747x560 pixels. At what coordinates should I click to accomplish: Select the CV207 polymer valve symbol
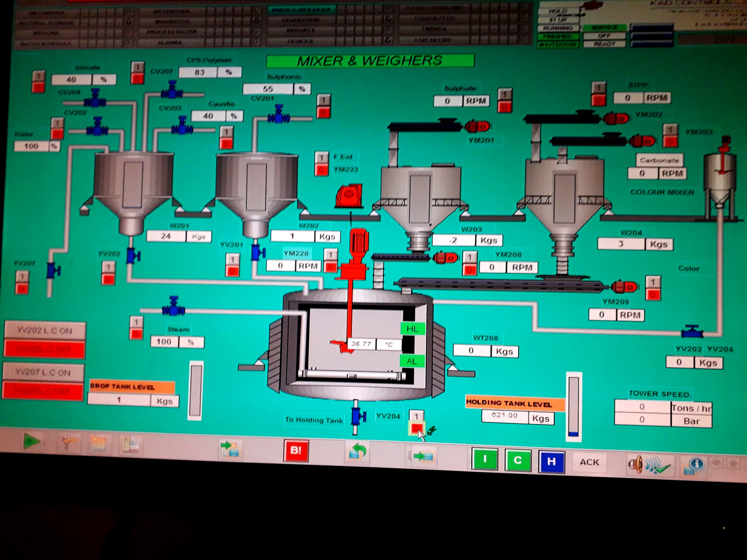172,90
